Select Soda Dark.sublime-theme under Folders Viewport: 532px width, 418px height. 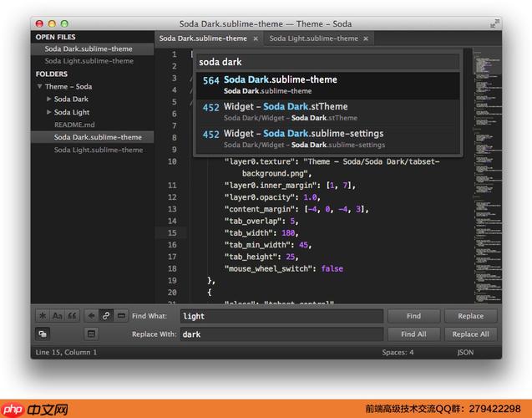pyautogui.click(x=92, y=137)
